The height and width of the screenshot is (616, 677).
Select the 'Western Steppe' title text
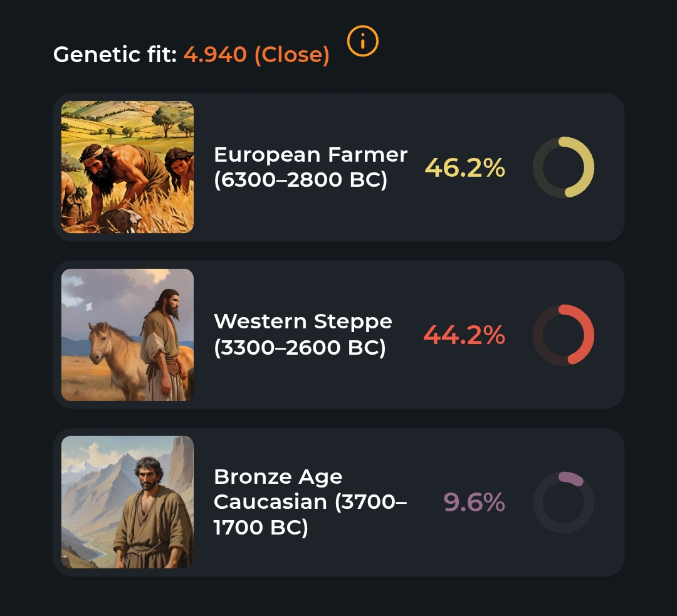coord(303,321)
